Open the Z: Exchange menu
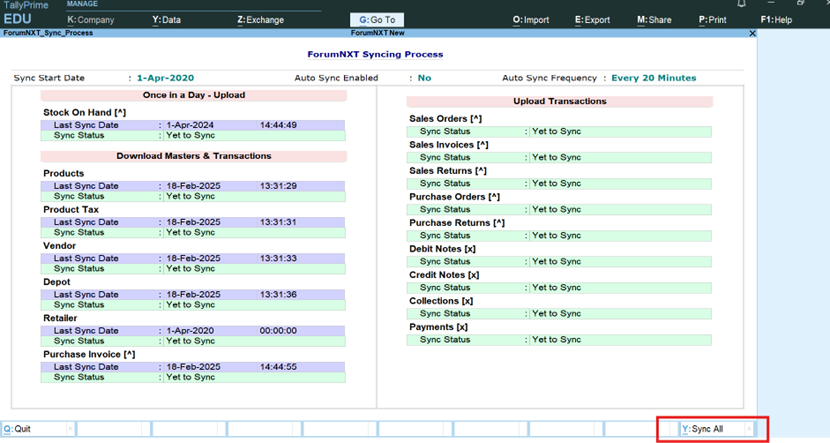830x443 pixels. click(260, 20)
